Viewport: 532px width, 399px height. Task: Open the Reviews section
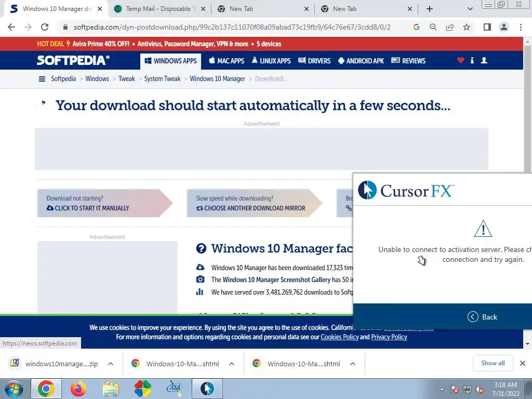408,61
